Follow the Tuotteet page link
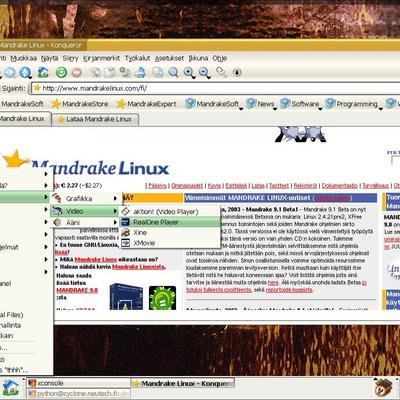Image resolution: width=400 pixels, height=400 pixels. tap(279, 186)
